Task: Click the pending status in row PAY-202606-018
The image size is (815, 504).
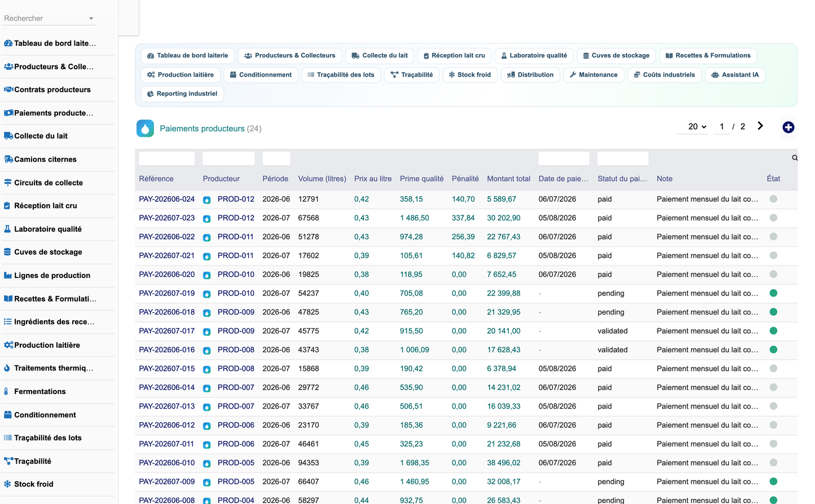Action: click(x=611, y=312)
